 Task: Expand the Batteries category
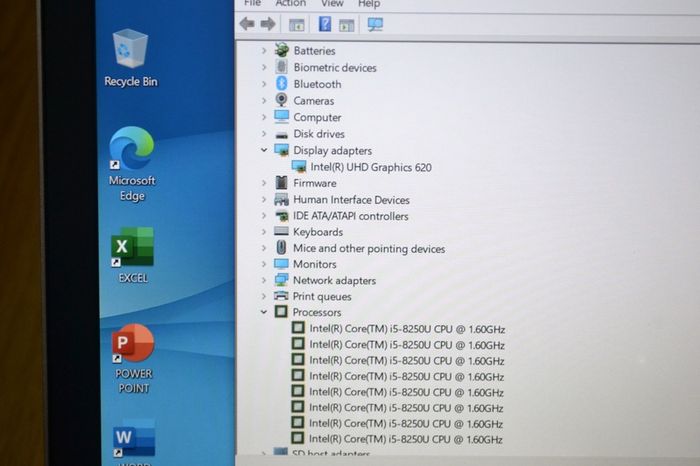264,50
